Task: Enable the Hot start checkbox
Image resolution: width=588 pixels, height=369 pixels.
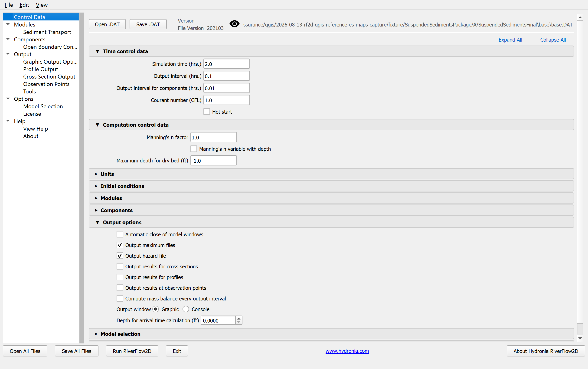Action: tap(207, 112)
